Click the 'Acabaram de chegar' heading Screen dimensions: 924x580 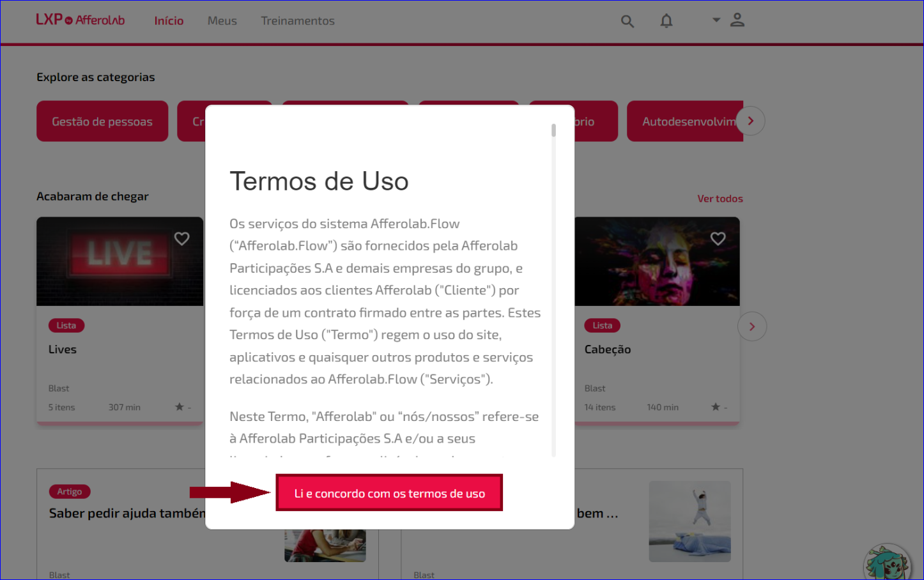click(x=93, y=196)
